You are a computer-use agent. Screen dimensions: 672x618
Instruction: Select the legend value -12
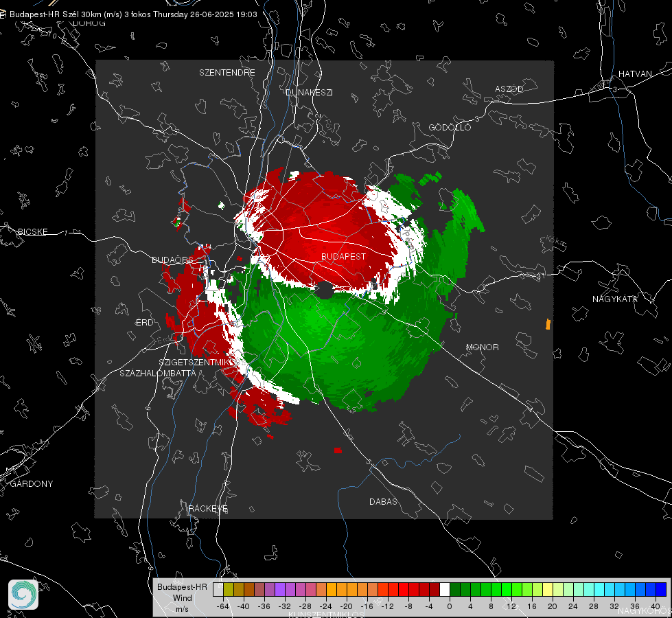(387, 606)
